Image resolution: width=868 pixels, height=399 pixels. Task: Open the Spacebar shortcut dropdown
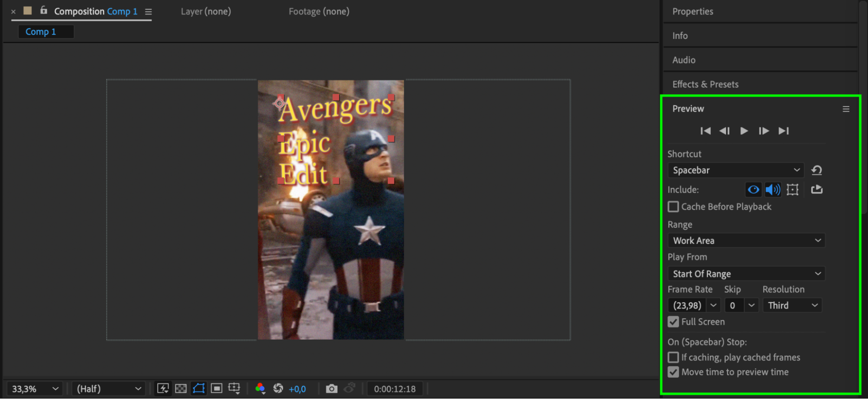coord(736,170)
